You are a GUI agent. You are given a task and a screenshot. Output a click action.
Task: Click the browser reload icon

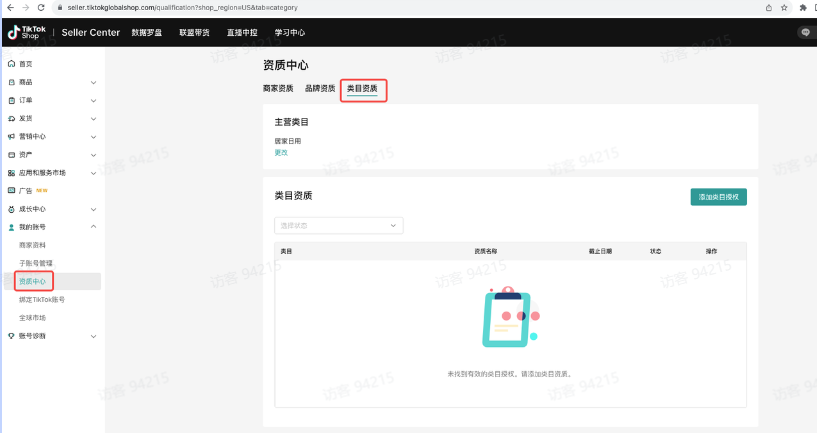click(x=39, y=7)
